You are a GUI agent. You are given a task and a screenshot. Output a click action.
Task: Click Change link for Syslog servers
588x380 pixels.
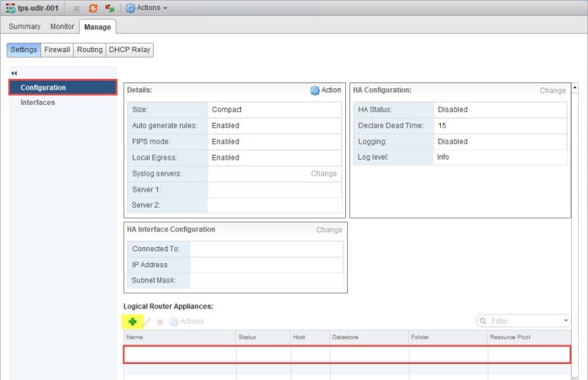pos(323,173)
